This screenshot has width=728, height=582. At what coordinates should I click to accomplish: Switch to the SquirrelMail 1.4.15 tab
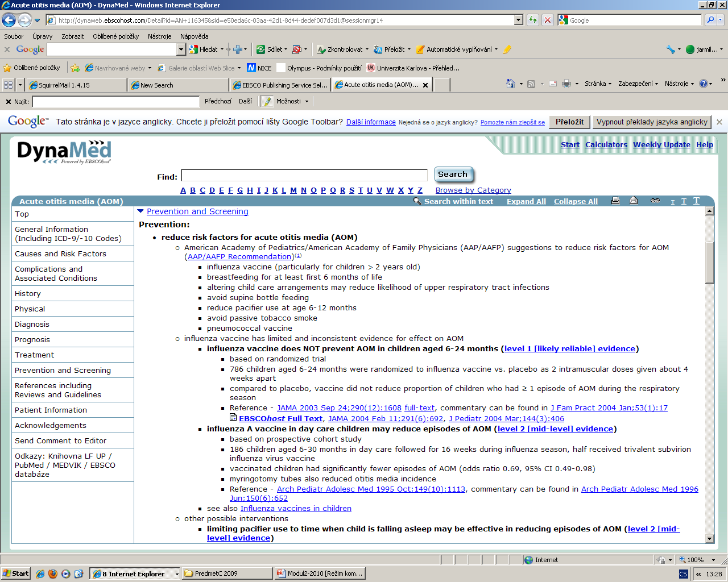[x=77, y=85]
